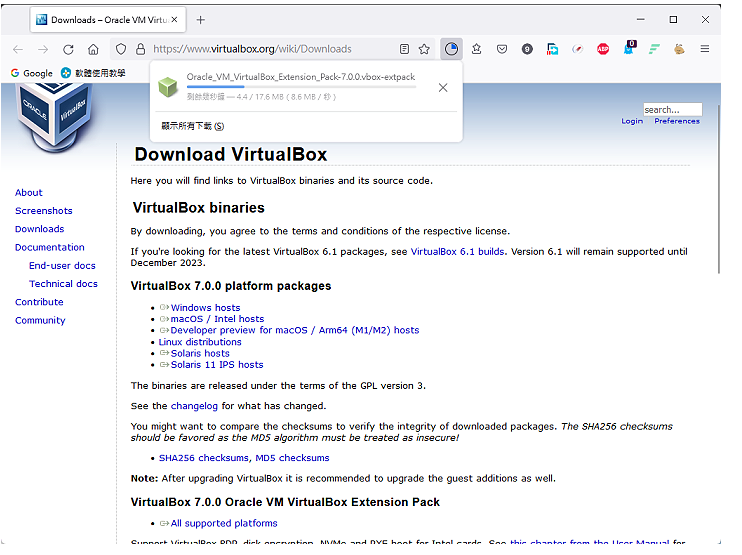Open the Adblock Plus ABP icon
This screenshot has width=742, height=555.
pos(603,49)
